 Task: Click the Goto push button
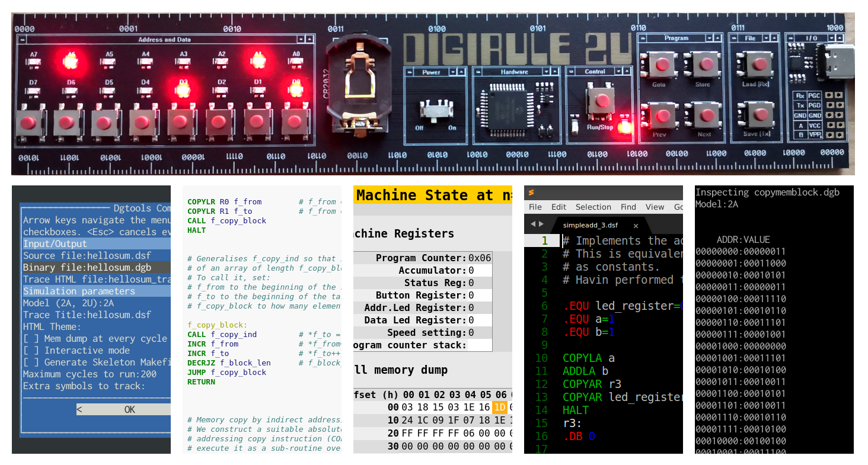662,64
